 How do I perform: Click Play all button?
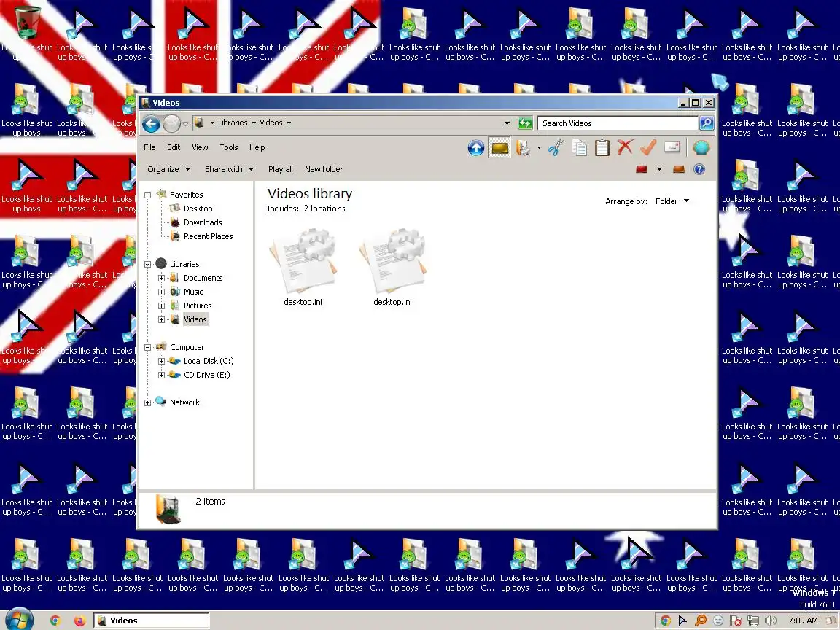(280, 169)
